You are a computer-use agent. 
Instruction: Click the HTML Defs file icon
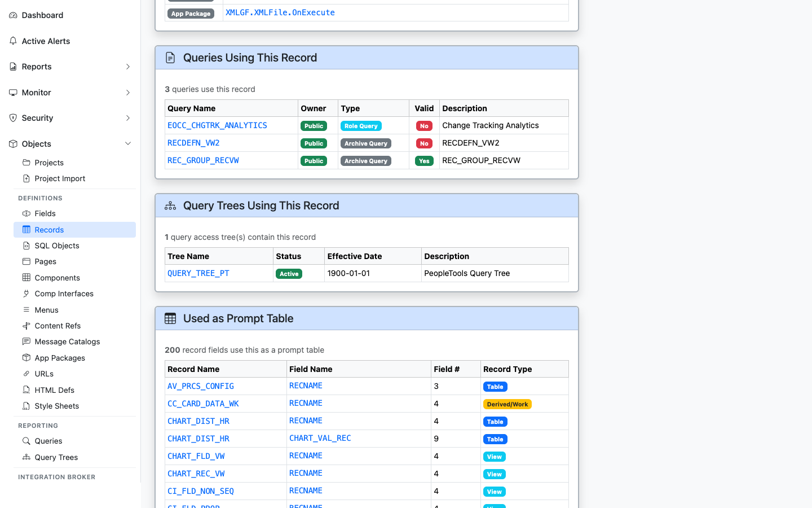point(26,390)
